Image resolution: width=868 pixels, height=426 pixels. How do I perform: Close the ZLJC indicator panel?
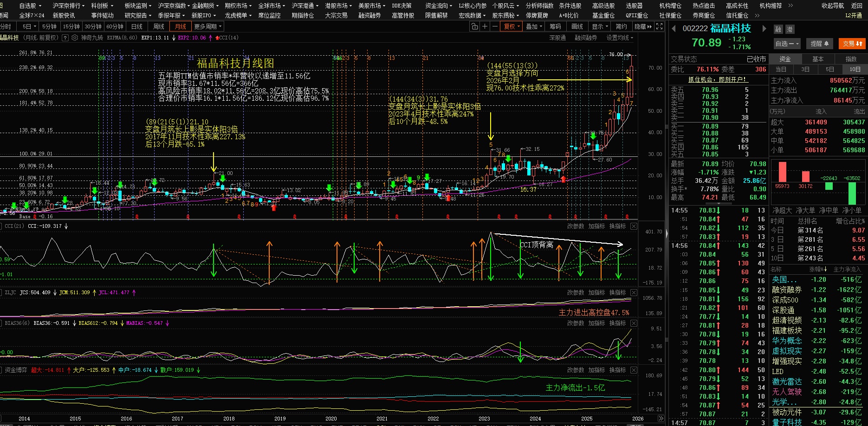click(634, 292)
